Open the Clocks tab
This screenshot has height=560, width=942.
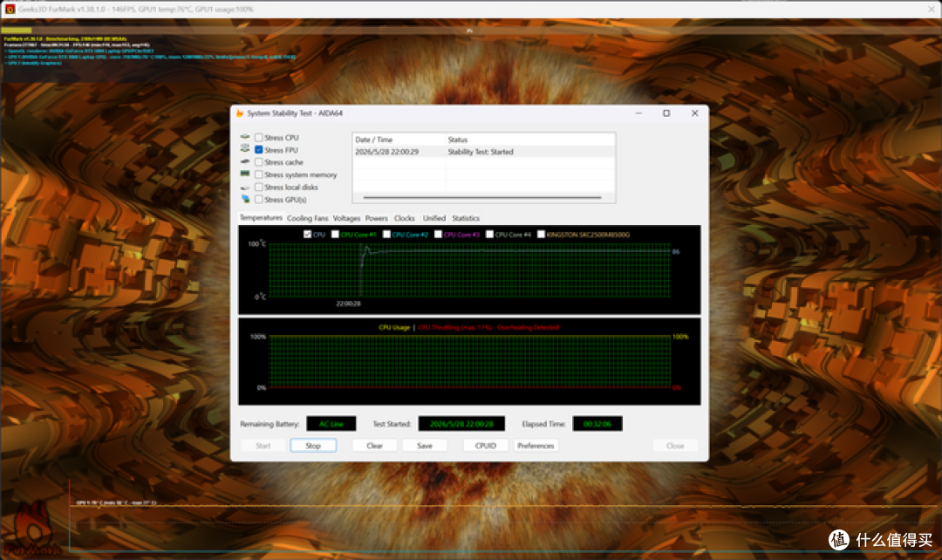[405, 218]
